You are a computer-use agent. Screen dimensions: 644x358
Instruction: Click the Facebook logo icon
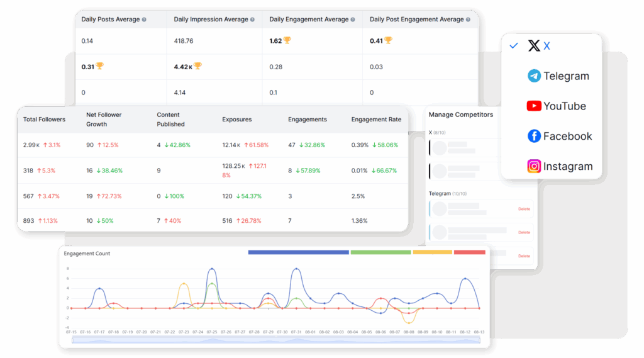point(534,137)
